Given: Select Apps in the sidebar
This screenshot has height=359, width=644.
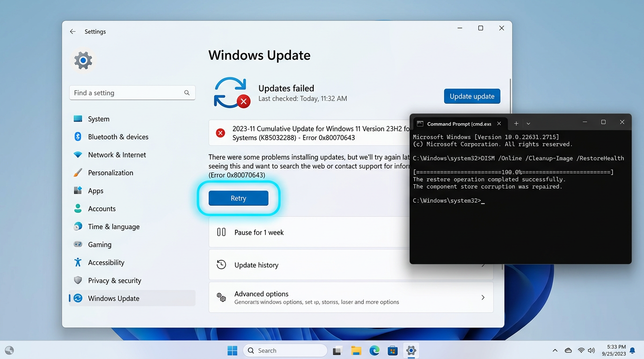Looking at the screenshot, I should click(x=132, y=191).
